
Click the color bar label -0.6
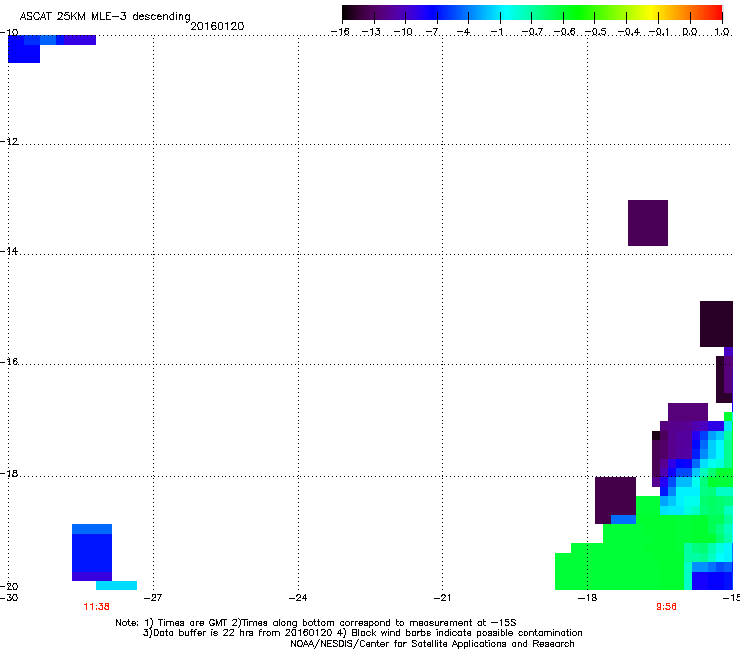tap(564, 32)
